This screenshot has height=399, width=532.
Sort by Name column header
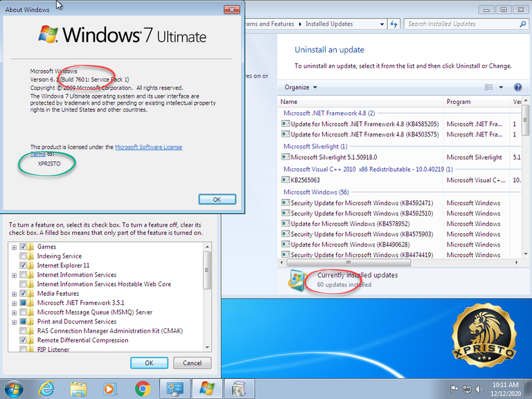tap(360, 102)
